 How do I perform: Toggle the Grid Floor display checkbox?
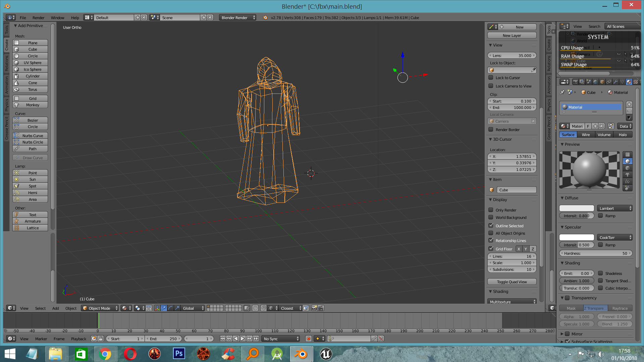(490, 248)
